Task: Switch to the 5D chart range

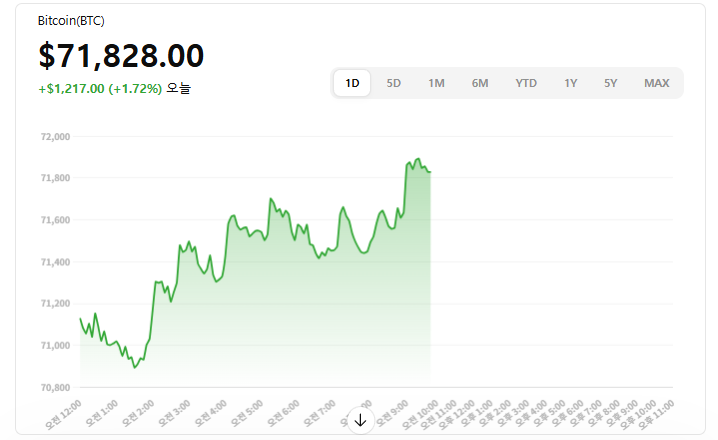Action: click(394, 83)
